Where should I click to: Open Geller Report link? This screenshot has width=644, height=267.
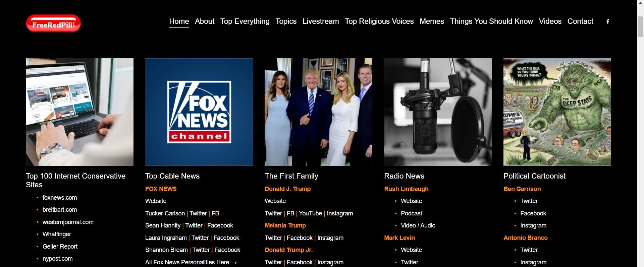[x=60, y=247]
